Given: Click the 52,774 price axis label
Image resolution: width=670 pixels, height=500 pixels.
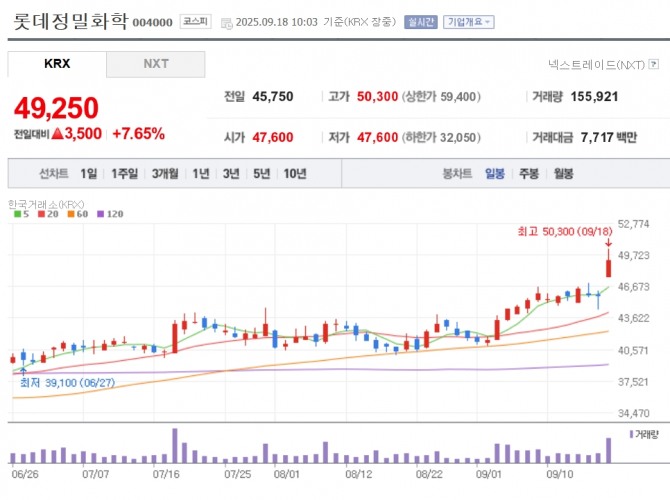Looking at the screenshot, I should tap(633, 224).
